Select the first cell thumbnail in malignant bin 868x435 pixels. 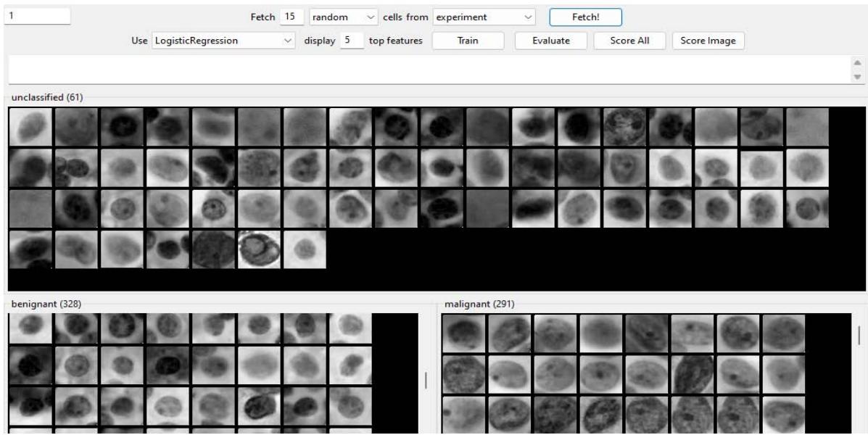(463, 332)
